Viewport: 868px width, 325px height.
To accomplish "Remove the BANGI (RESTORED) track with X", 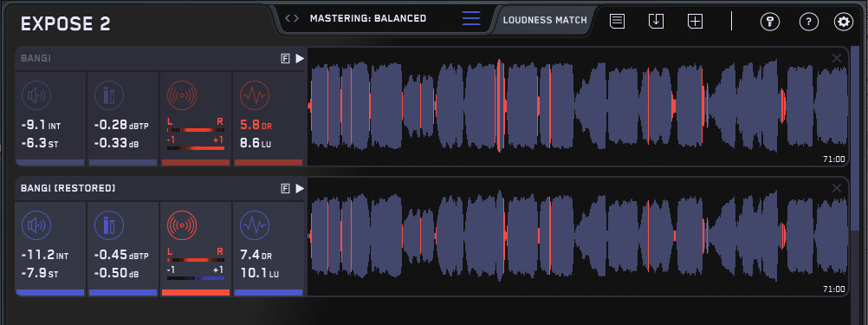I will pos(837,189).
